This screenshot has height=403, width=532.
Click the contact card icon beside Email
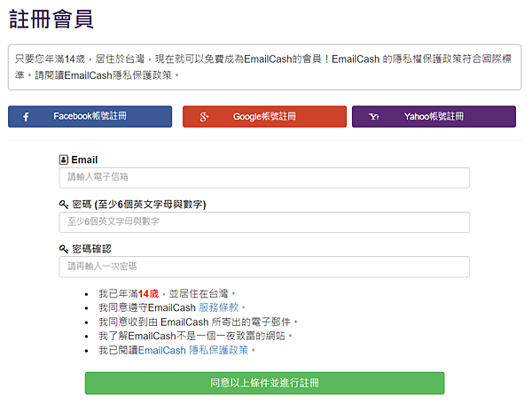click(64, 159)
